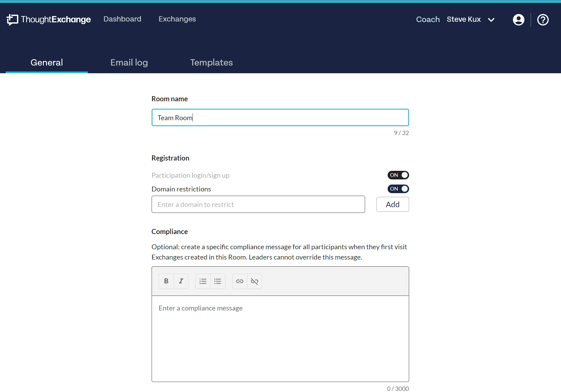Open the Coach link

428,19
